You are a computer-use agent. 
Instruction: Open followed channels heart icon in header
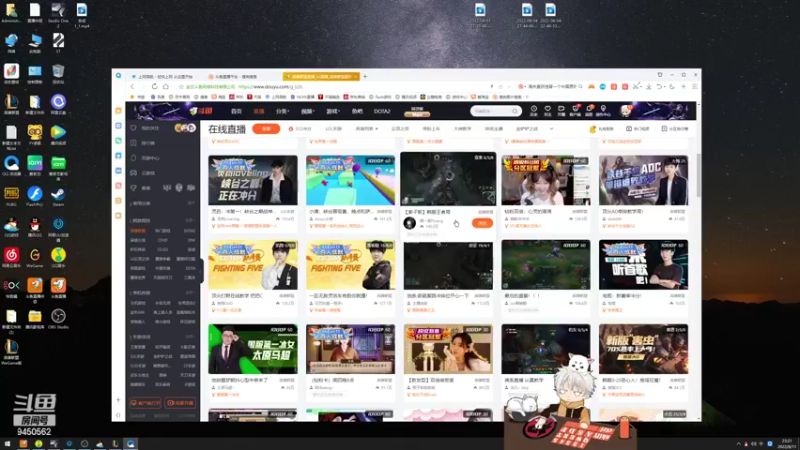(547, 110)
